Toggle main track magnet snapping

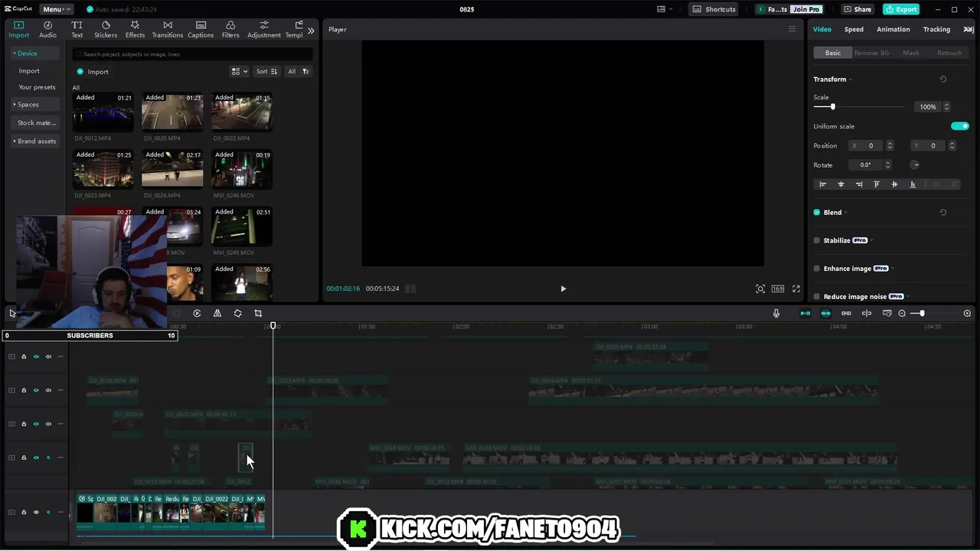click(805, 313)
